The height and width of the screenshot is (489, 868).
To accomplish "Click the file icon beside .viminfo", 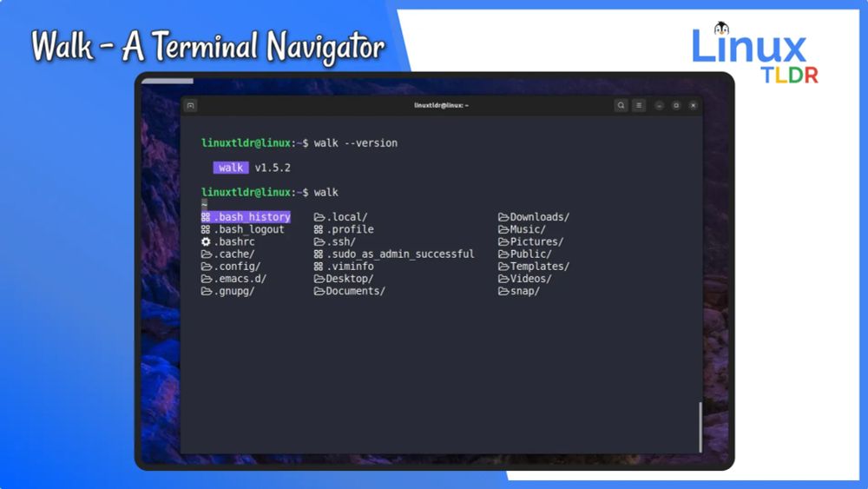I will (319, 267).
